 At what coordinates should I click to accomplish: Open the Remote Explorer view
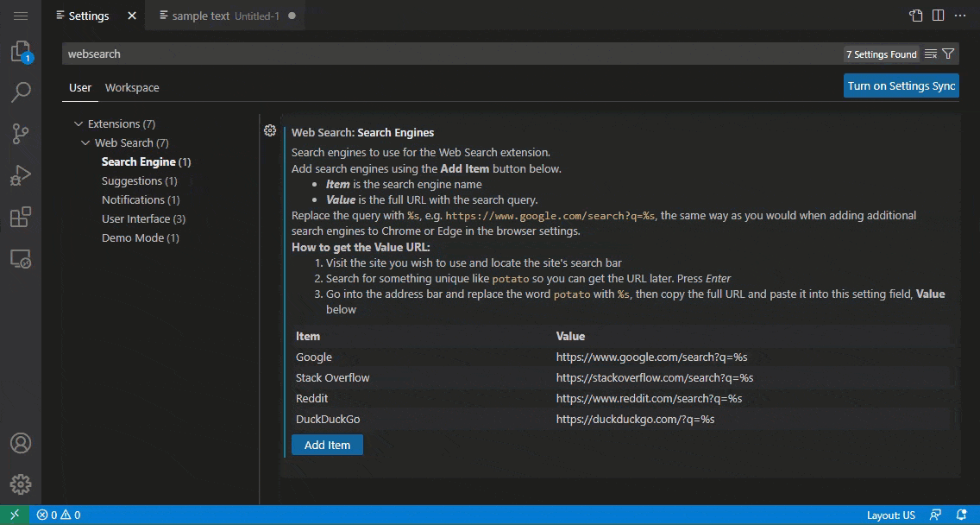point(21,258)
